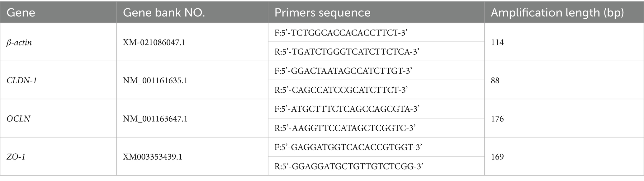Click β-actin reverse primer TGATCTGGGTCATCTTCTCA
Image resolution: width=644 pixels, height=181 pixels.
(x=347, y=52)
